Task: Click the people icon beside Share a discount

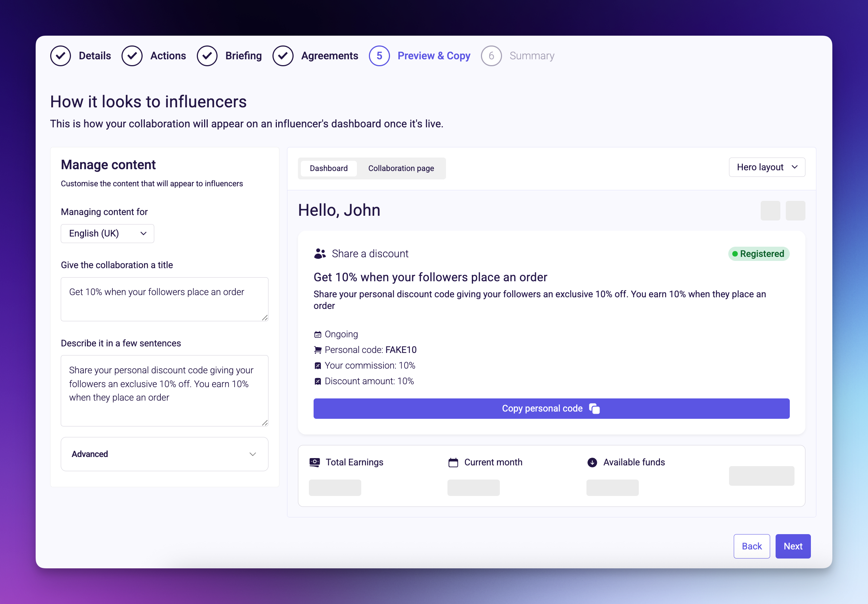Action: coord(320,253)
